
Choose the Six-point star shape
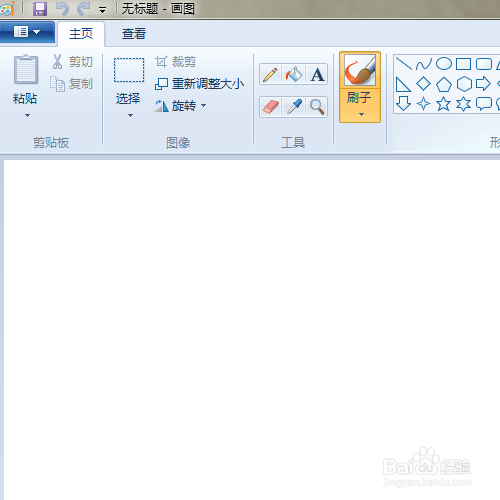click(x=464, y=104)
